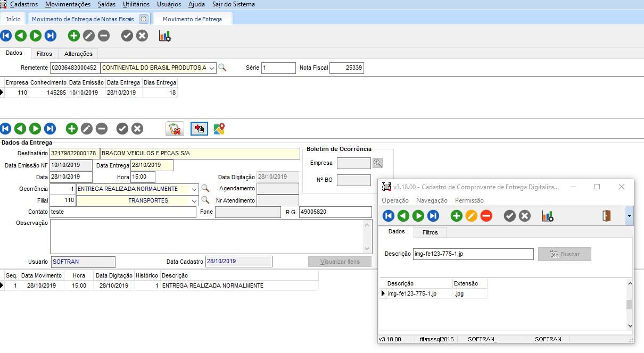Click the exit door icon in popup

coord(606,216)
